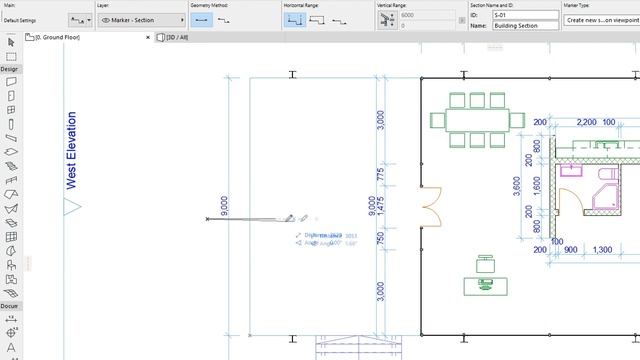Image resolution: width=640 pixels, height=360 pixels.
Task: Select the dining table furniture object
Action: click(x=477, y=120)
